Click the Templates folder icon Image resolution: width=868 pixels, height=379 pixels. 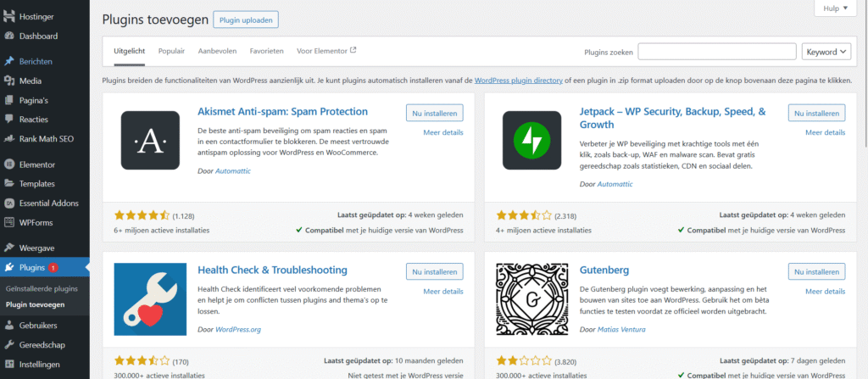[9, 183]
